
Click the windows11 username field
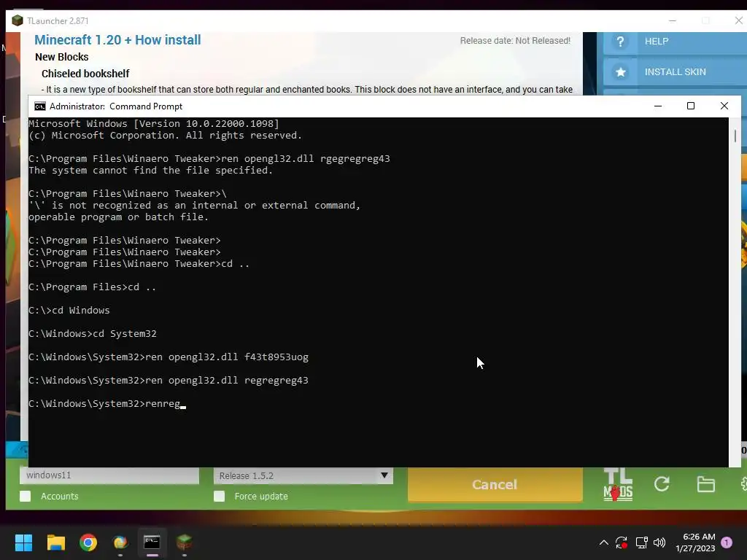click(x=109, y=475)
